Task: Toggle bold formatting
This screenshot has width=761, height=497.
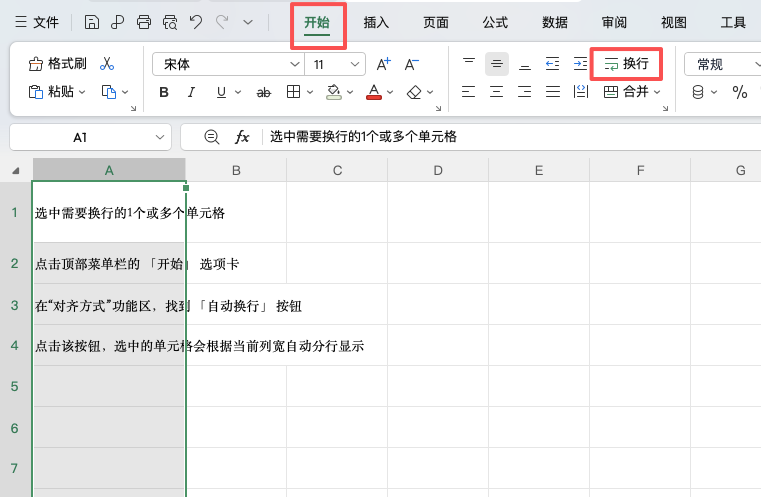Action: pos(164,92)
